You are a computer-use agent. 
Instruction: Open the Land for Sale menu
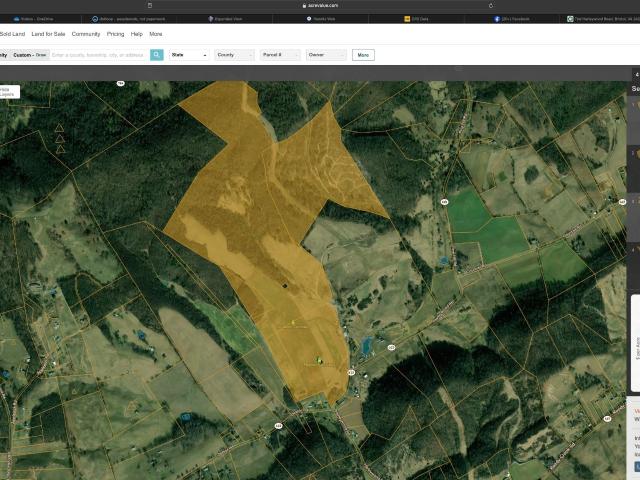click(48, 34)
